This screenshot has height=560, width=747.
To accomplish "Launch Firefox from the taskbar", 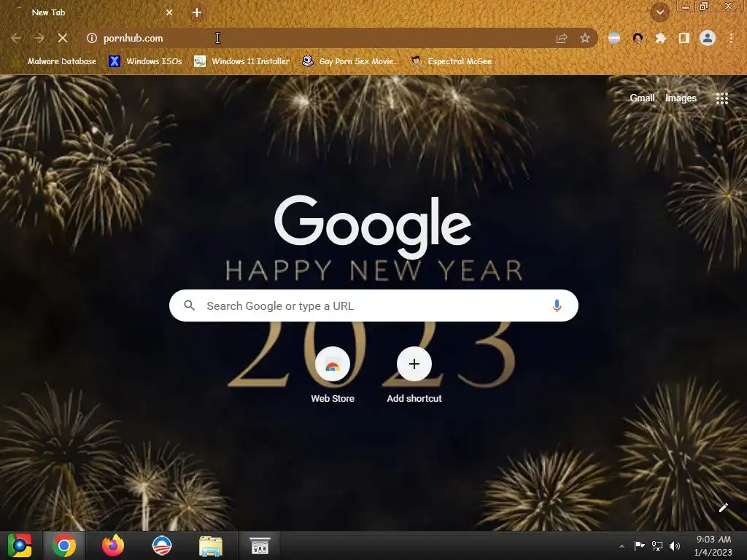I will pyautogui.click(x=113, y=545).
